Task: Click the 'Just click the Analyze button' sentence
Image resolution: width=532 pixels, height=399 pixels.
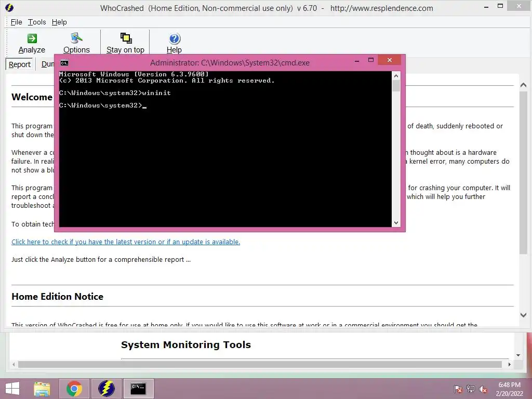Action: pos(101,260)
